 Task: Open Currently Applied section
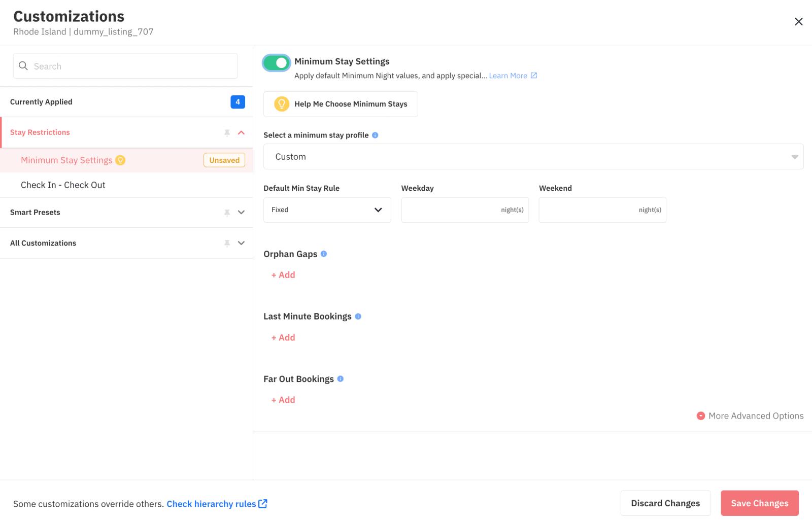[x=126, y=102]
